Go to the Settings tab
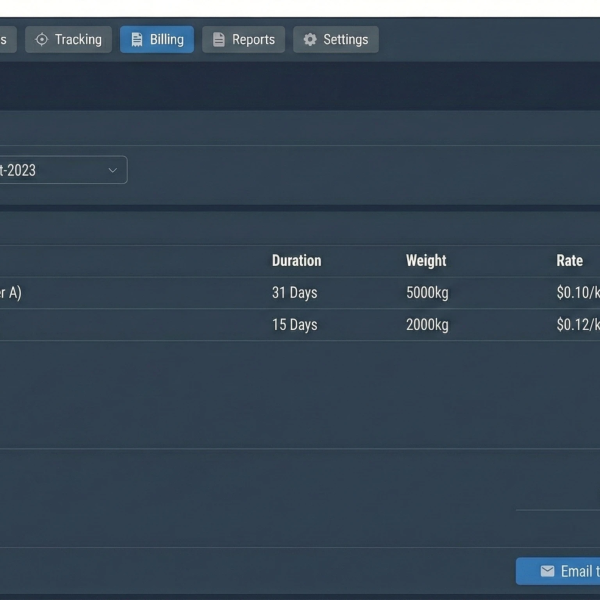 [336, 40]
